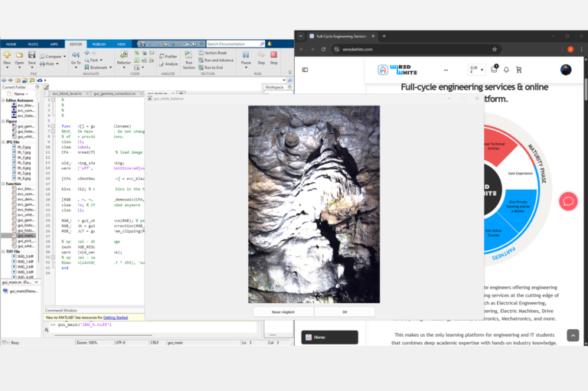Click the Step icon in Run group
Viewport: 588px width, 391px height.
261,55
